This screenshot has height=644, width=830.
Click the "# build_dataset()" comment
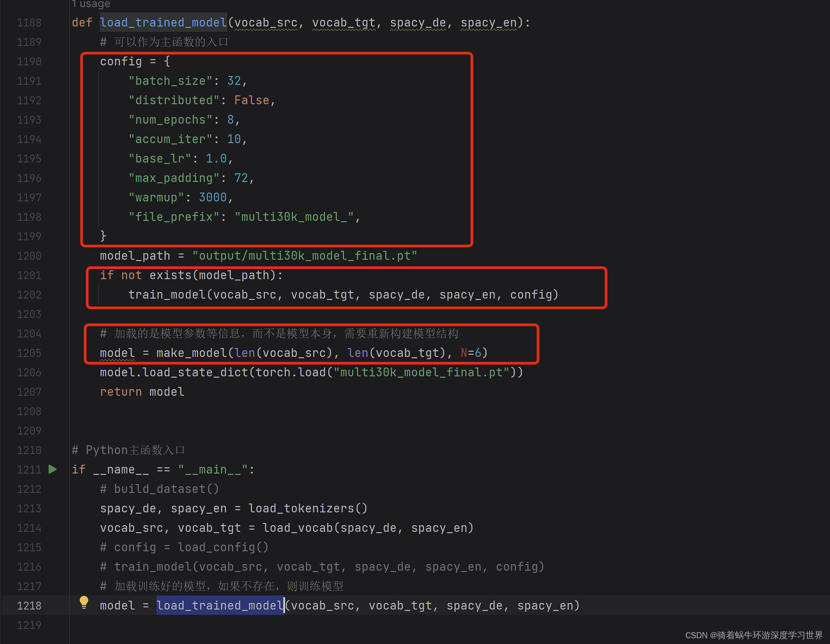click(x=160, y=489)
